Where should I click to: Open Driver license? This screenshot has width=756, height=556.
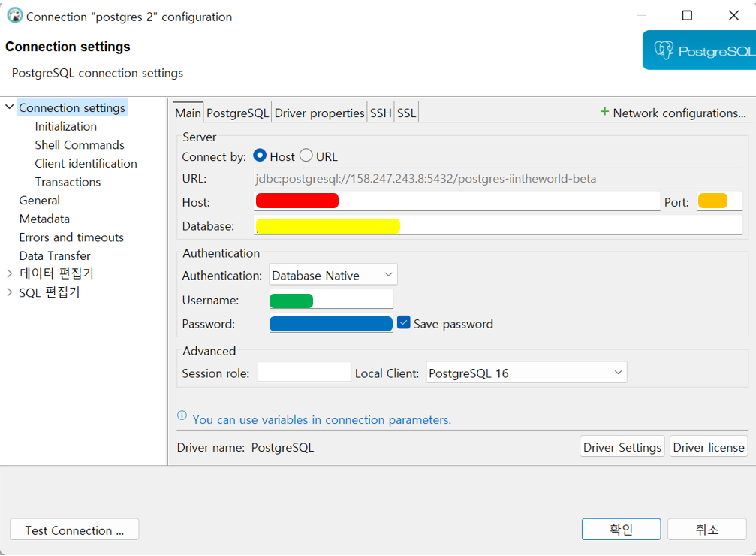pos(708,447)
